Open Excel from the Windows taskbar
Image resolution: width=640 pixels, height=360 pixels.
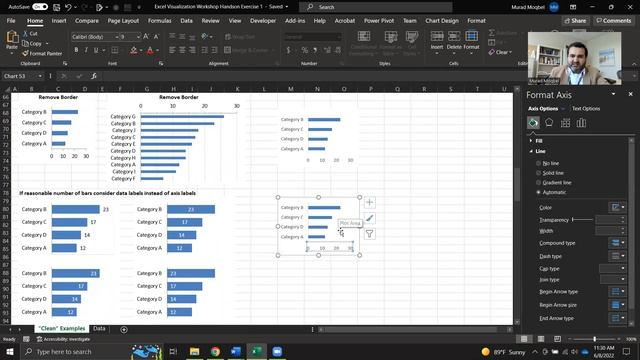(x=256, y=351)
